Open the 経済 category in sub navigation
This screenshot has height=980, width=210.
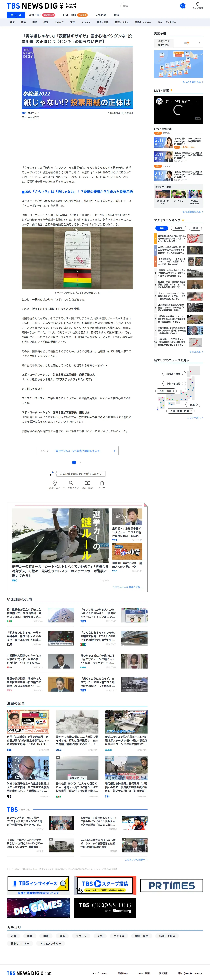point(46,22)
